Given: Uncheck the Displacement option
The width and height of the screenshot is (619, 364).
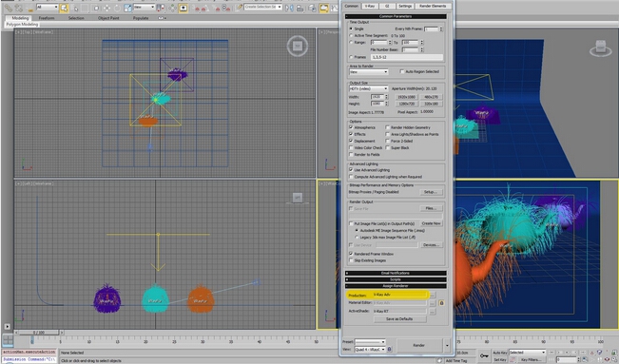Looking at the screenshot, I should (x=351, y=141).
